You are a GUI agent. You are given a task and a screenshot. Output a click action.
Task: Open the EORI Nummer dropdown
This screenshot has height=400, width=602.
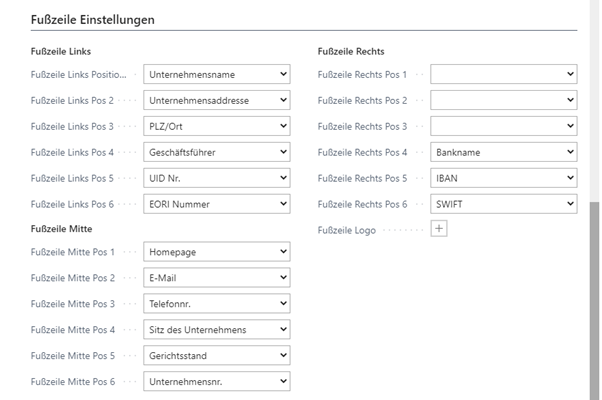coord(217,204)
